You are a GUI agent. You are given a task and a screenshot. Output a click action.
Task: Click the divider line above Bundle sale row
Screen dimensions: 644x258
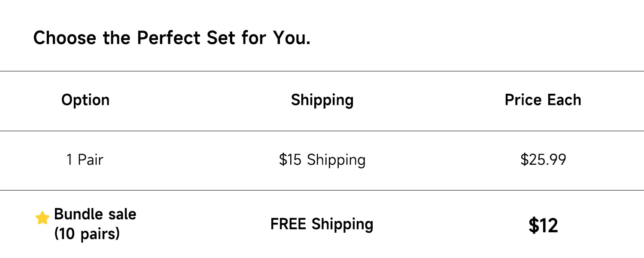pyautogui.click(x=322, y=190)
